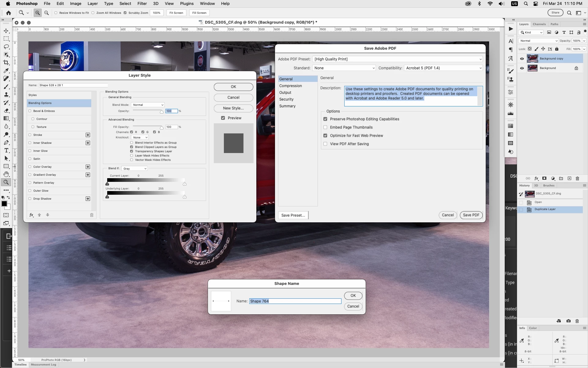588x368 pixels.
Task: Delete layer with Layers panel trash icon
Action: tap(578, 178)
